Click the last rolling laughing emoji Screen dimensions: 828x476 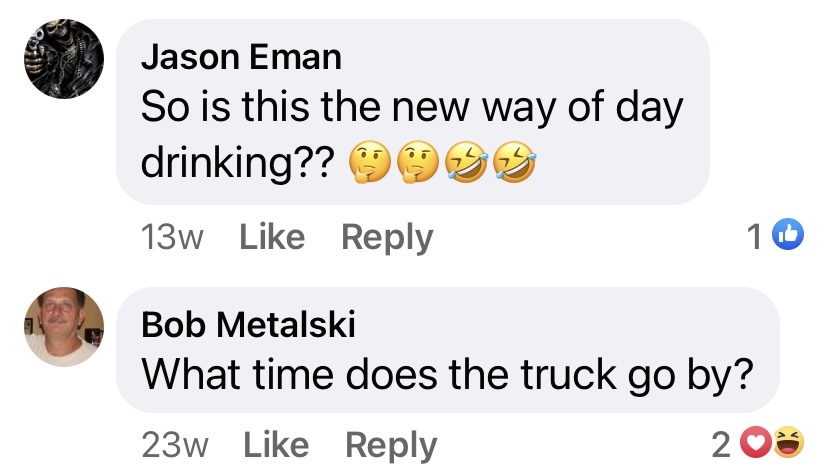click(x=513, y=162)
